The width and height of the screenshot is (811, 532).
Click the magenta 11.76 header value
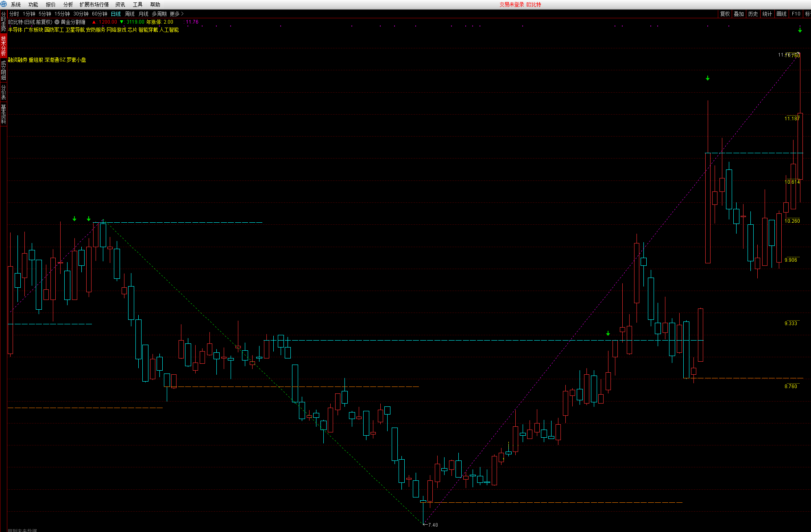click(x=192, y=22)
